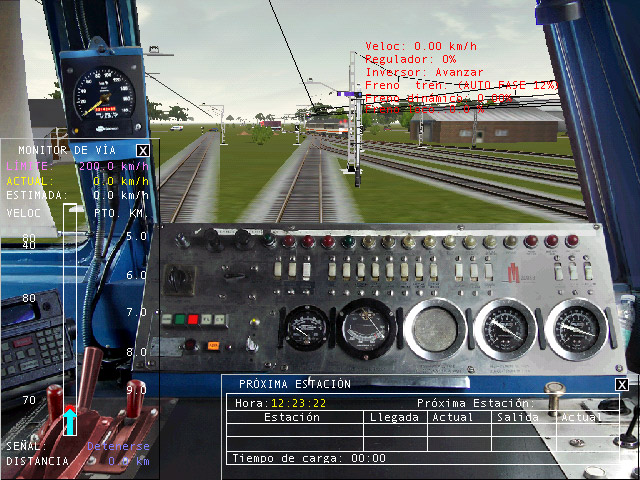Select the rightmost pressure gauge on the dashboard
The image size is (640, 480).
(577, 328)
